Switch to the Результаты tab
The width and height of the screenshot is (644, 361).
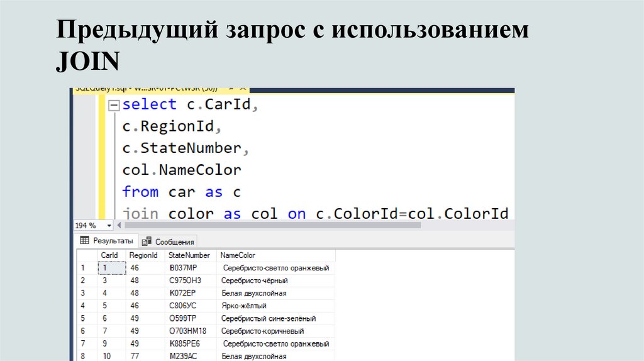click(107, 241)
